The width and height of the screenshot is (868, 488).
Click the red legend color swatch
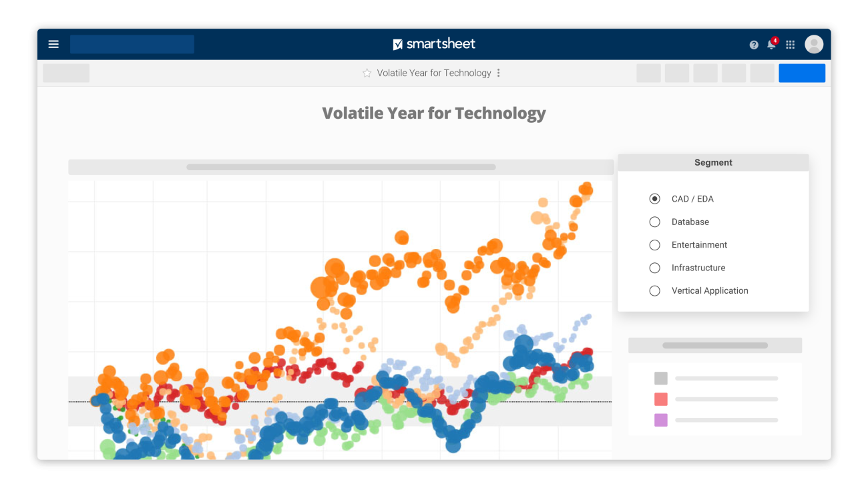tap(660, 399)
